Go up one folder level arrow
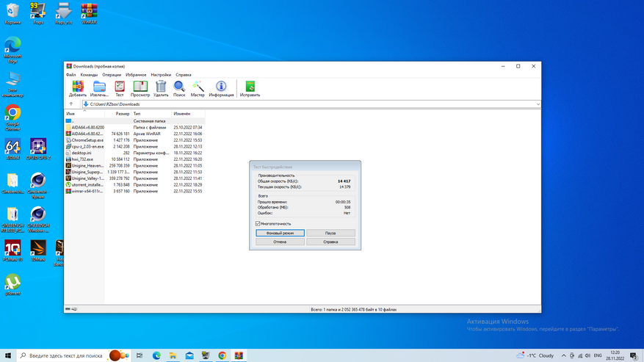Image resolution: width=644 pixels, height=362 pixels. (71, 104)
